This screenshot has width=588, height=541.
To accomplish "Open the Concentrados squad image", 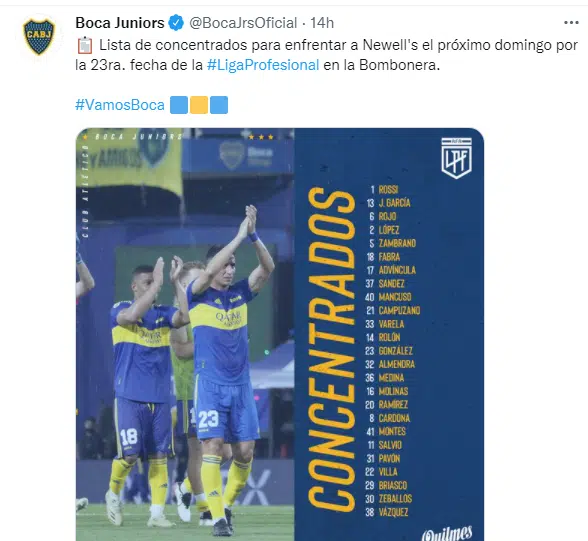I will click(x=280, y=334).
